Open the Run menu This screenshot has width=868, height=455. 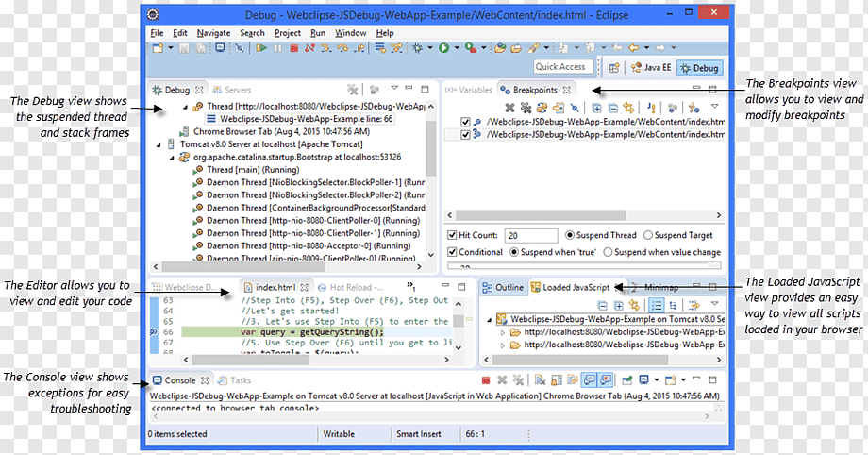click(318, 33)
